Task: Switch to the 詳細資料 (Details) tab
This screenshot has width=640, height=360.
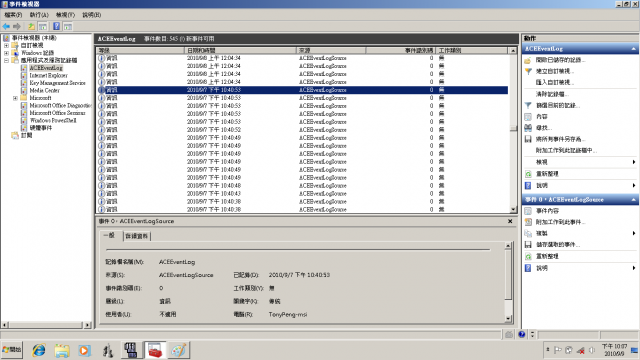Action: click(137, 236)
